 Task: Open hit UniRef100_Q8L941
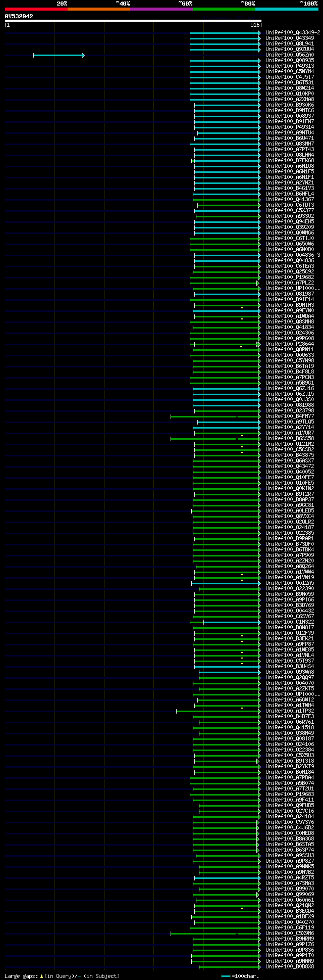(x=290, y=44)
